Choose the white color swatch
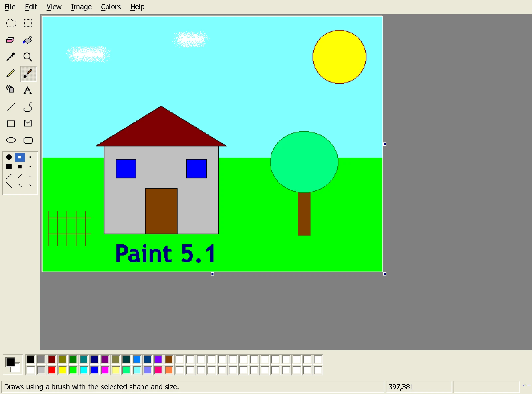Viewport: 532px width, 394px height. pos(31,370)
